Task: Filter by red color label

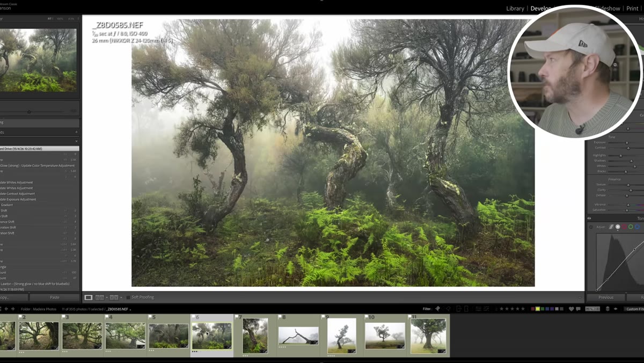Action: [533, 309]
